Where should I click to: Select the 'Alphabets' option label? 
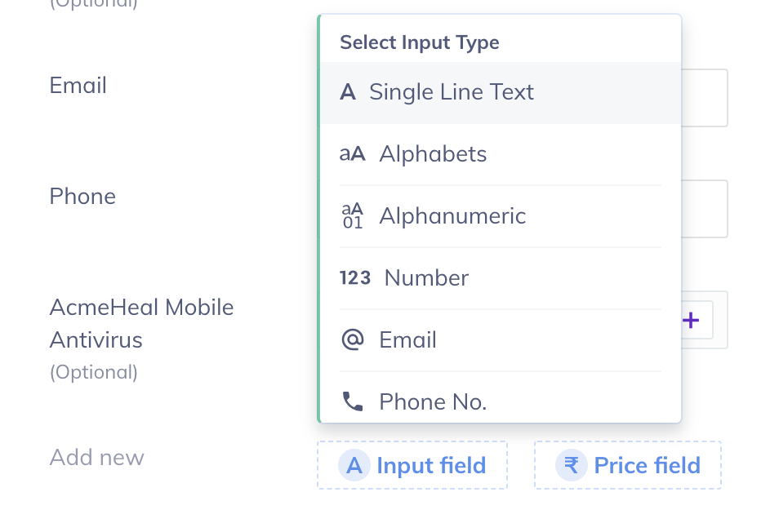point(433,154)
